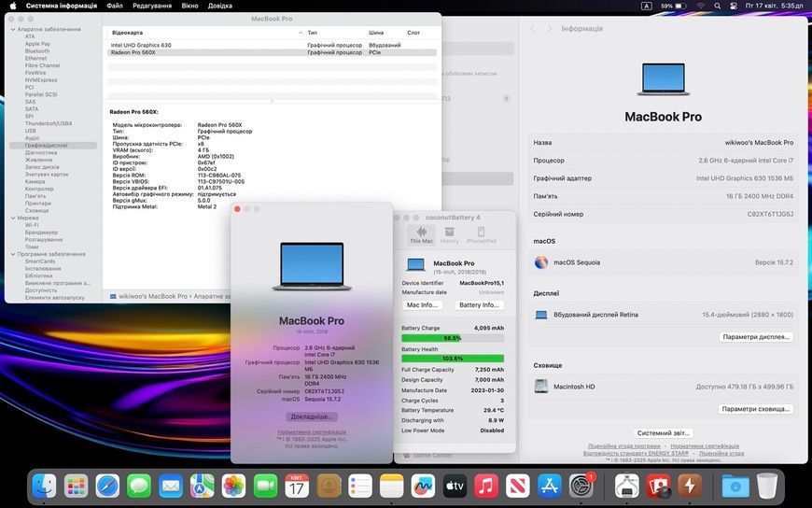
Task: Click battery 59% indicator in menu bar
Action: pos(673,6)
